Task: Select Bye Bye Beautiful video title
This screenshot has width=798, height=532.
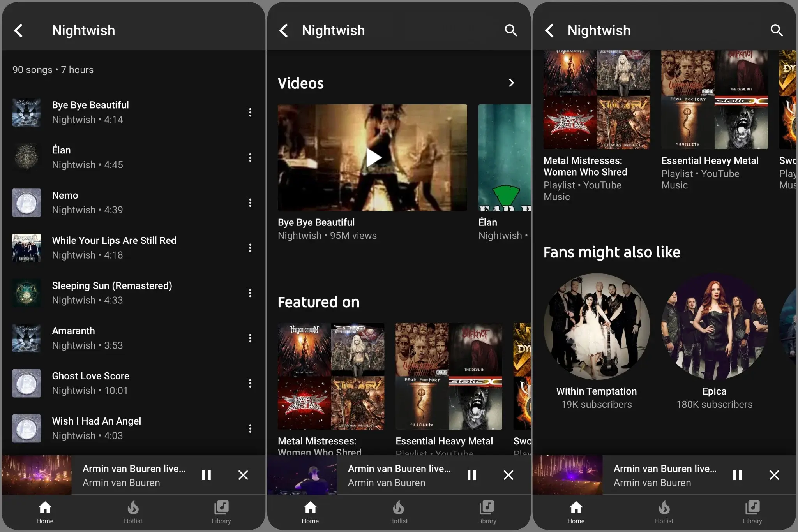Action: [x=316, y=222]
